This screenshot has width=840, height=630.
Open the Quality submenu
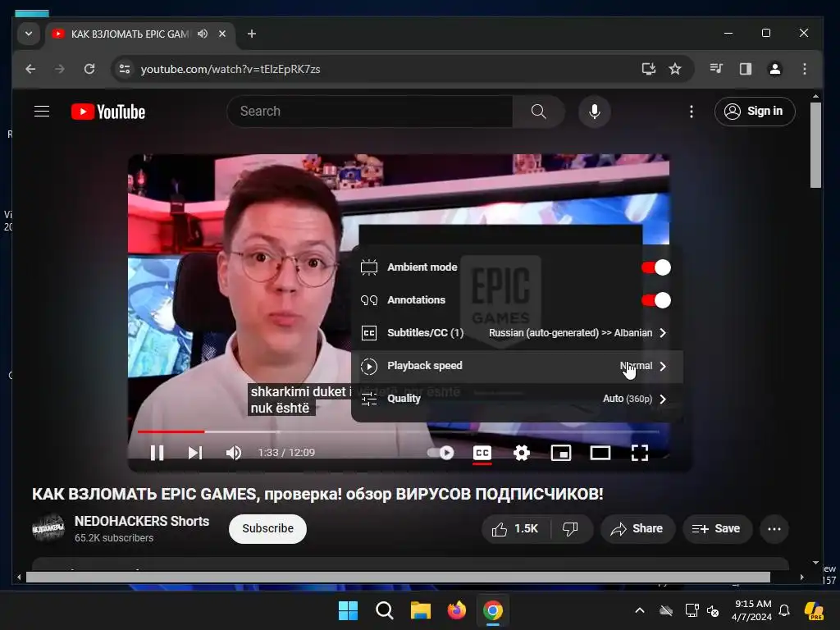(517, 399)
